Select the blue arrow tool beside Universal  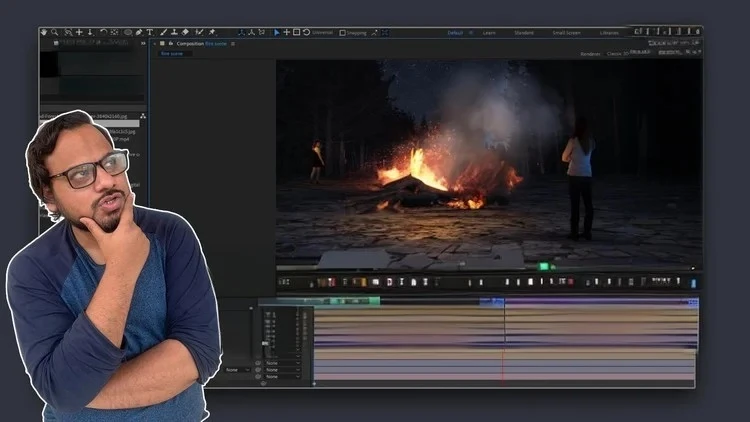click(277, 32)
